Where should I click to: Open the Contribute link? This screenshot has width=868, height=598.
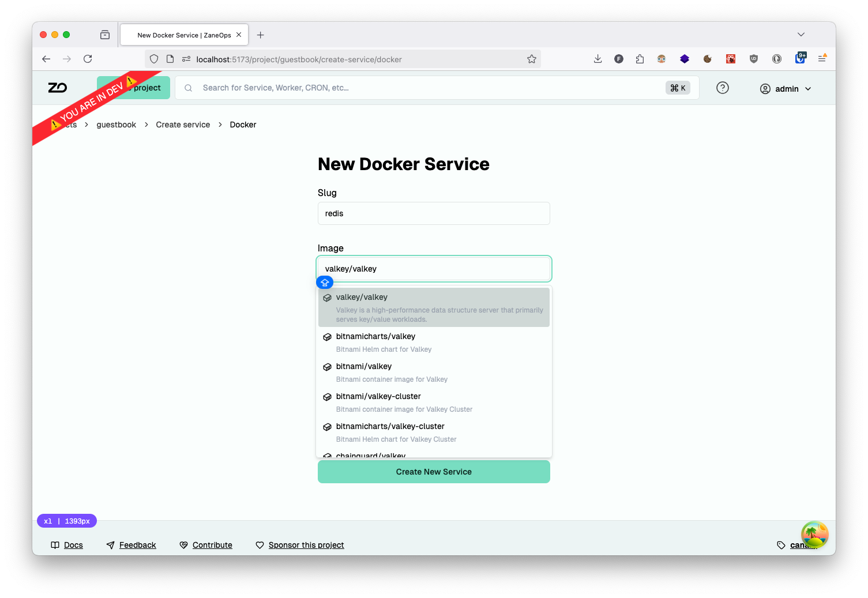point(206,545)
